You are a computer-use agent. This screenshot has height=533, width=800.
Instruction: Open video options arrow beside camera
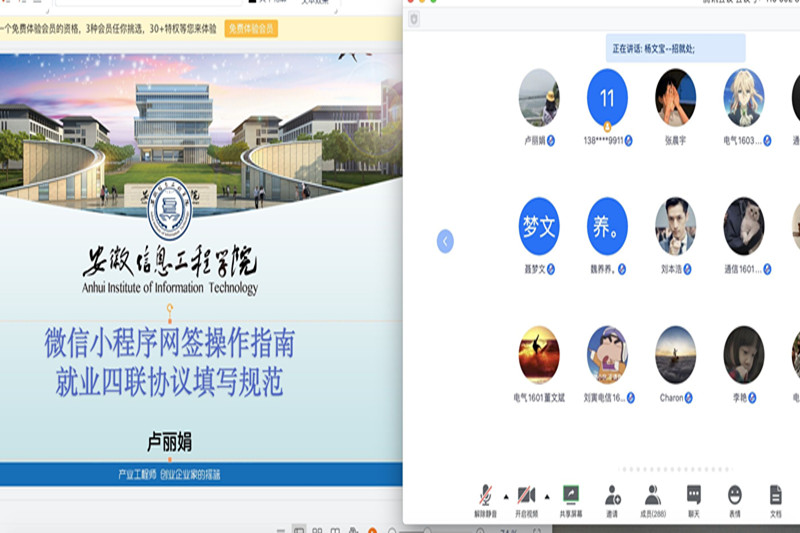pyautogui.click(x=547, y=496)
